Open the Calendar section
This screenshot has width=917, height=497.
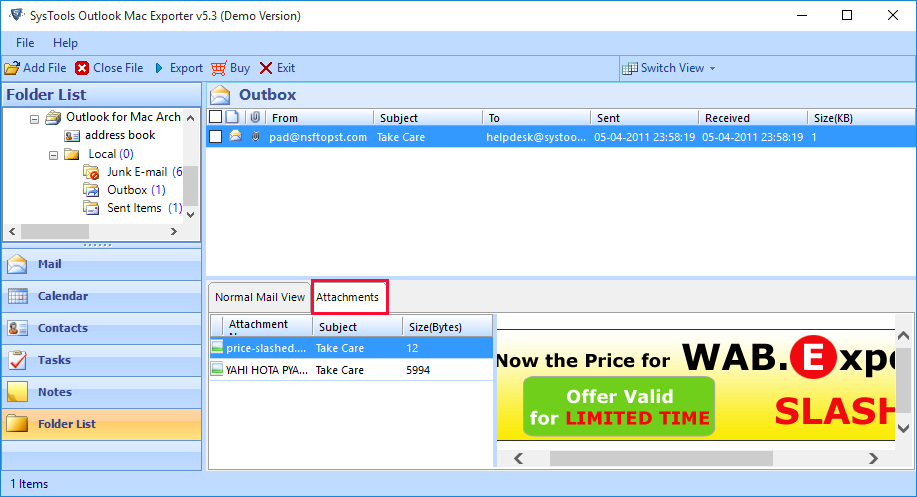click(x=102, y=296)
